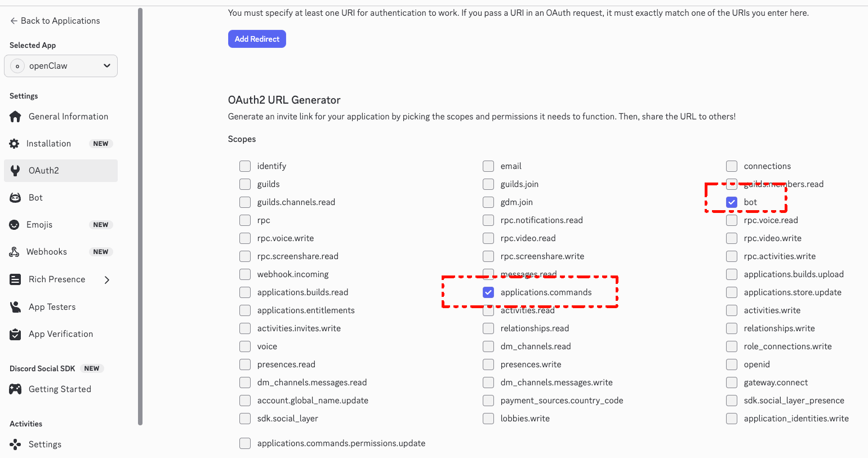Click the Installation gear icon
Screen dimensions: 868x458
pos(14,143)
